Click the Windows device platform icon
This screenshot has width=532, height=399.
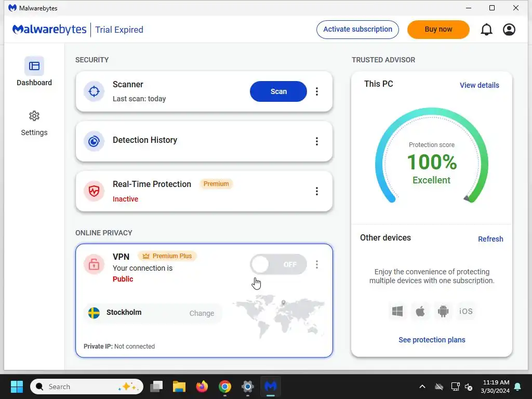397,311
